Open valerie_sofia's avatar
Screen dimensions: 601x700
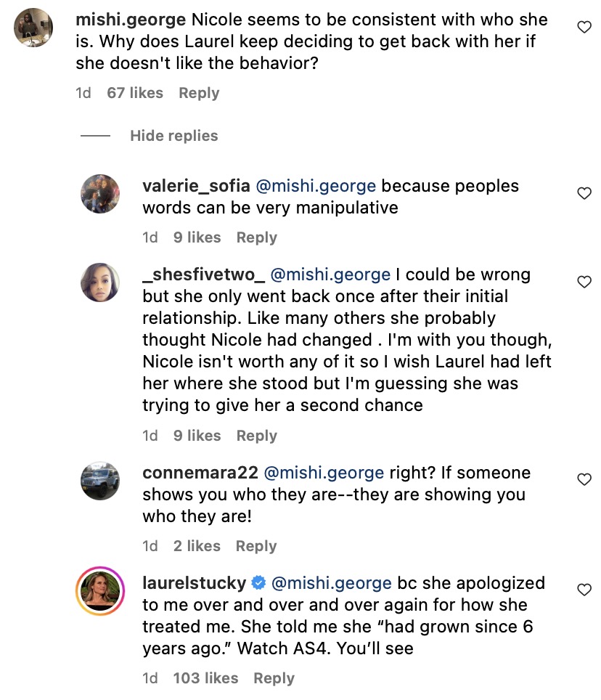99,194
